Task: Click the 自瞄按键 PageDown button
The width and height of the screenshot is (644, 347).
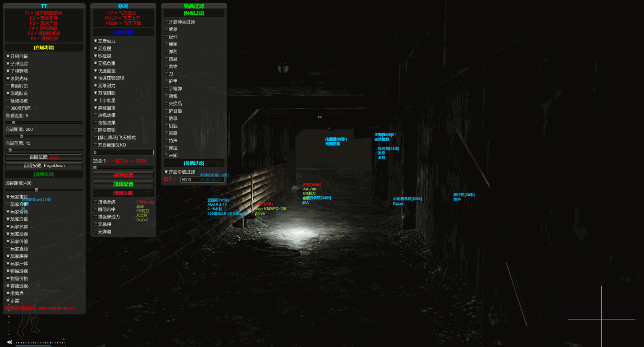Action: tap(44, 166)
